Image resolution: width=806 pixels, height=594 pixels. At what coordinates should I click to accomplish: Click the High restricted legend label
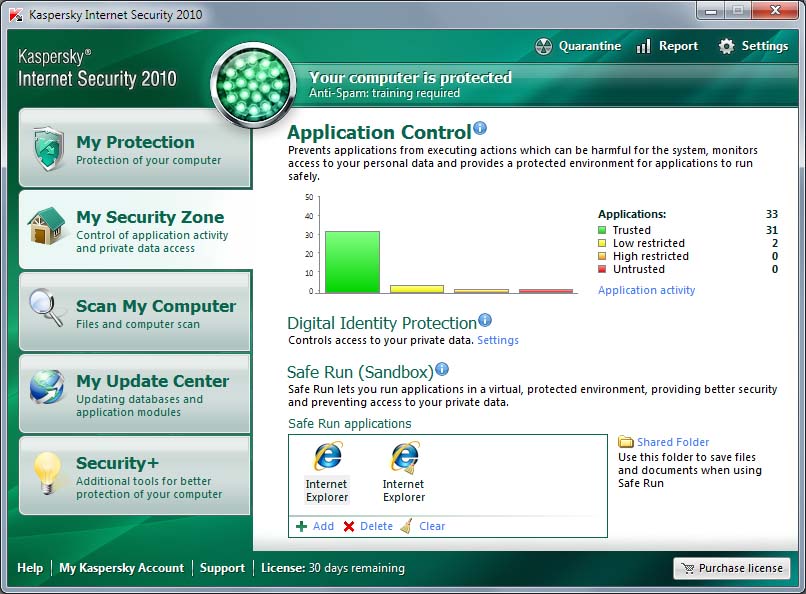pyautogui.click(x=650, y=256)
